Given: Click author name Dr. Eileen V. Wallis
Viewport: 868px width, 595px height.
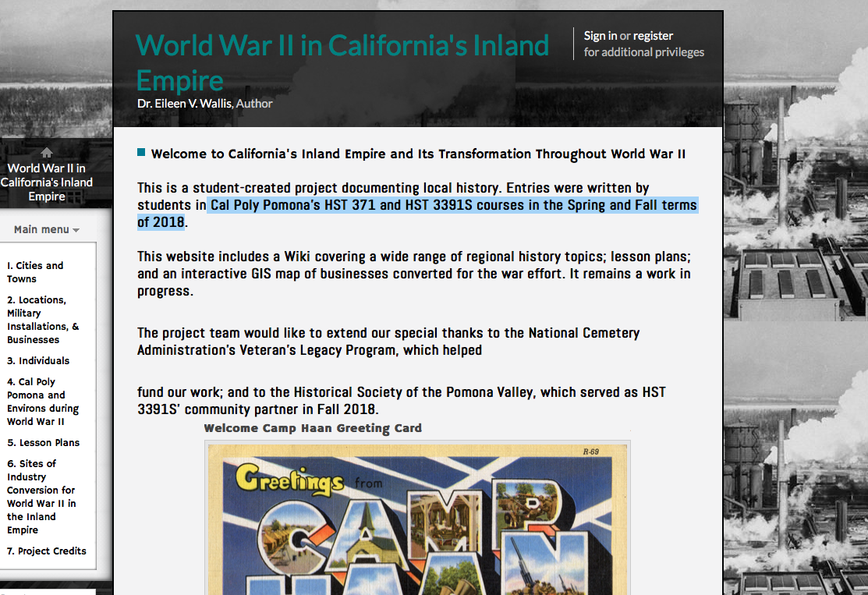Looking at the screenshot, I should click(x=185, y=104).
